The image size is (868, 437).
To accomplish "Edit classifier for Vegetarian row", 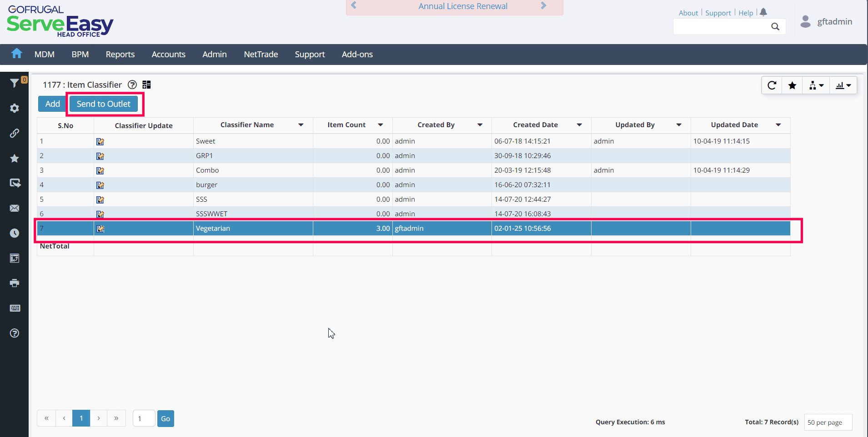I will (100, 229).
